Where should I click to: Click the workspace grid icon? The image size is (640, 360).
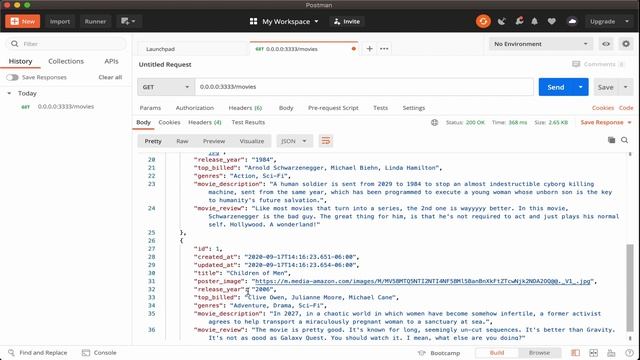tap(253, 21)
